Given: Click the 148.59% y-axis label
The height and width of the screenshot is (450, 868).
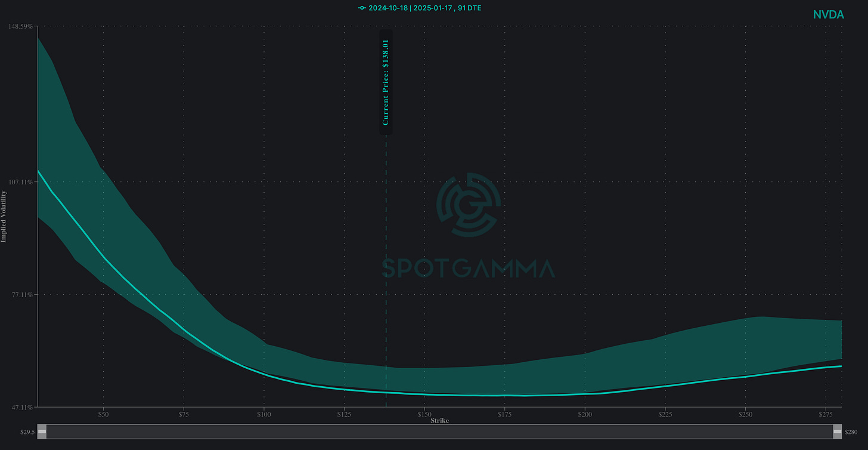Looking at the screenshot, I should pyautogui.click(x=20, y=26).
